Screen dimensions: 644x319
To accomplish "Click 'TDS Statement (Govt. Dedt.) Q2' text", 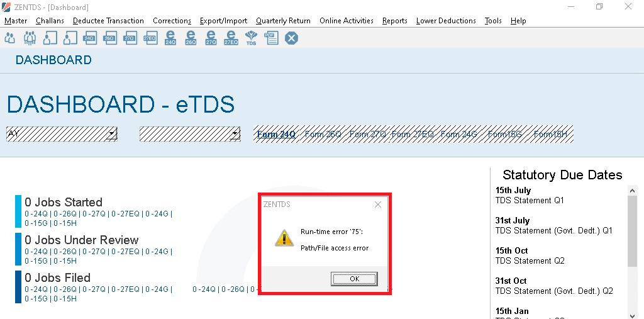I will [554, 291].
